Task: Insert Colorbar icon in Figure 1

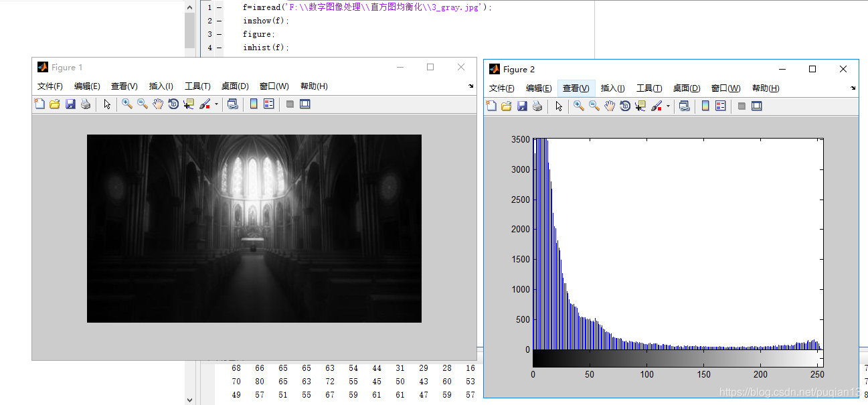Action: click(x=254, y=104)
